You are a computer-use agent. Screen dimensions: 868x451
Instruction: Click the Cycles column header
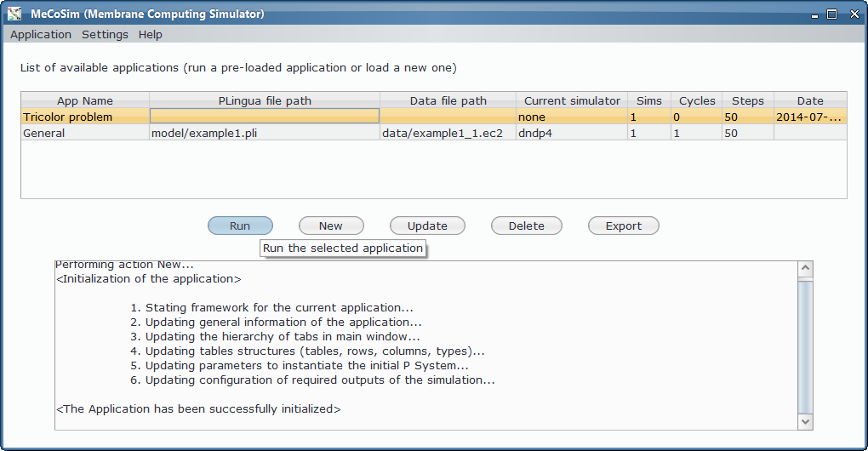point(697,100)
